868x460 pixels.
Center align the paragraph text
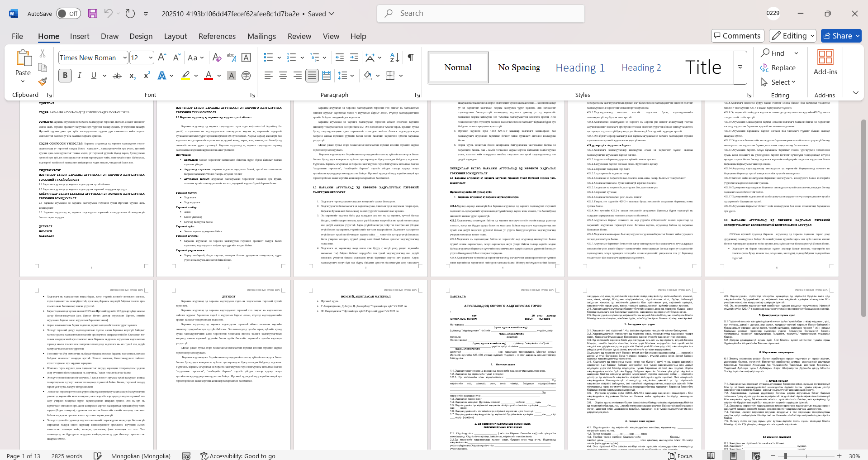pyautogui.click(x=283, y=76)
